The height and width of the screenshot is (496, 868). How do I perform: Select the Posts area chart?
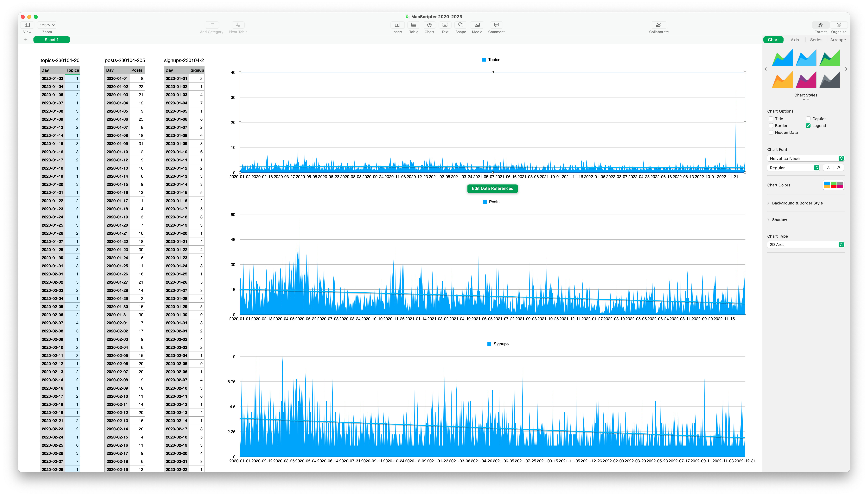pos(492,264)
